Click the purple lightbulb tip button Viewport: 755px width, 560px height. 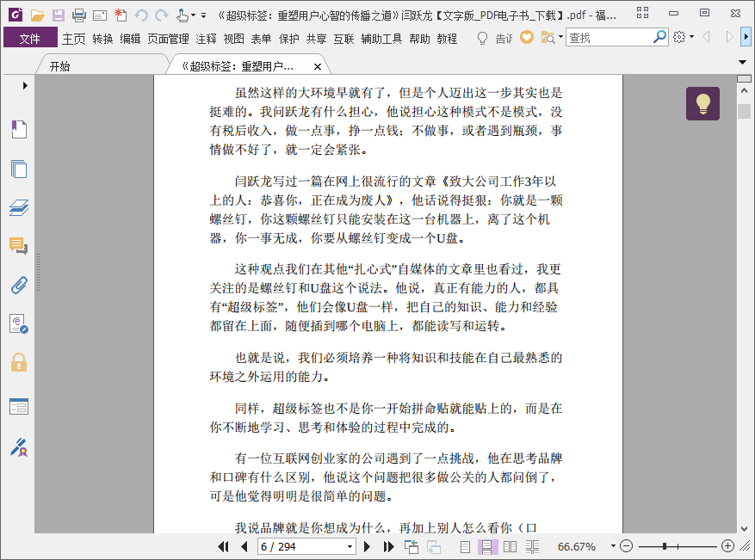pos(703,103)
